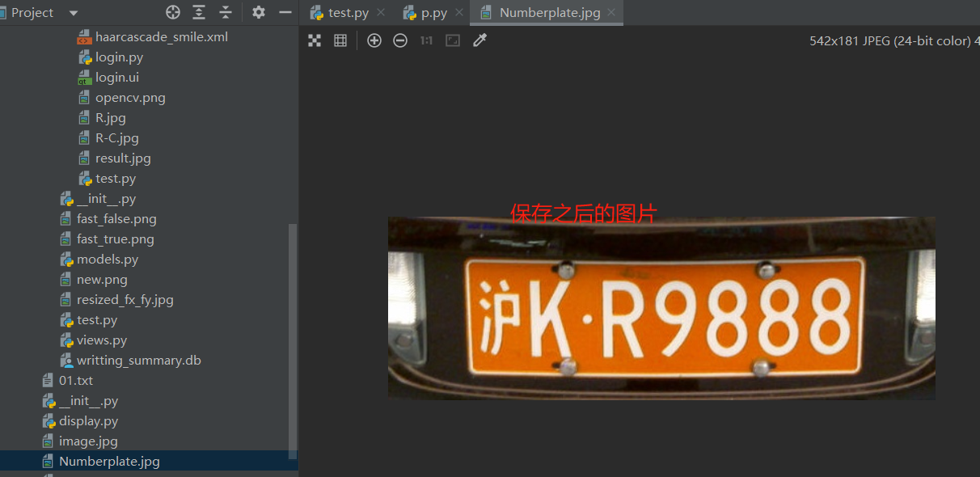Select resized_fx_fy.jpg in the project tree

pos(125,300)
